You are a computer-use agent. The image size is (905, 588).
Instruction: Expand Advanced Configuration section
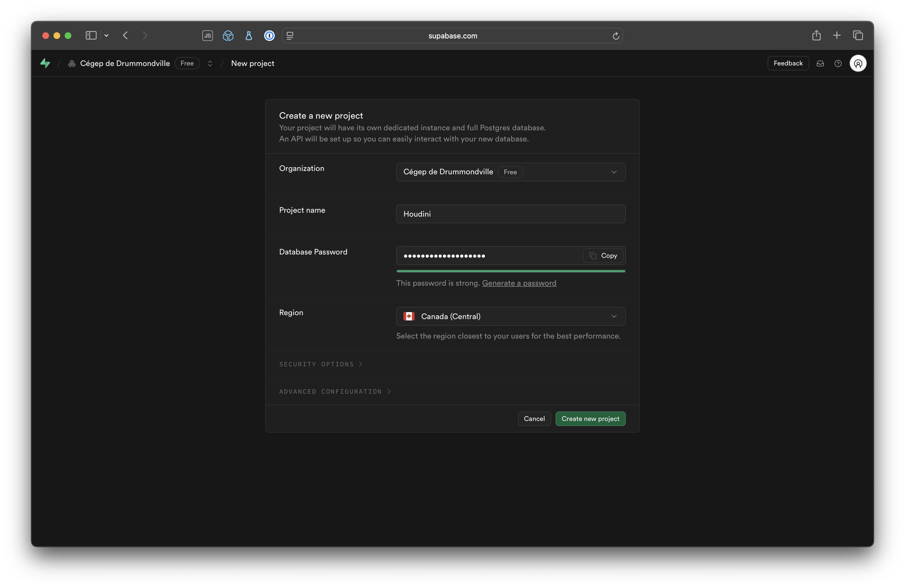pos(335,392)
